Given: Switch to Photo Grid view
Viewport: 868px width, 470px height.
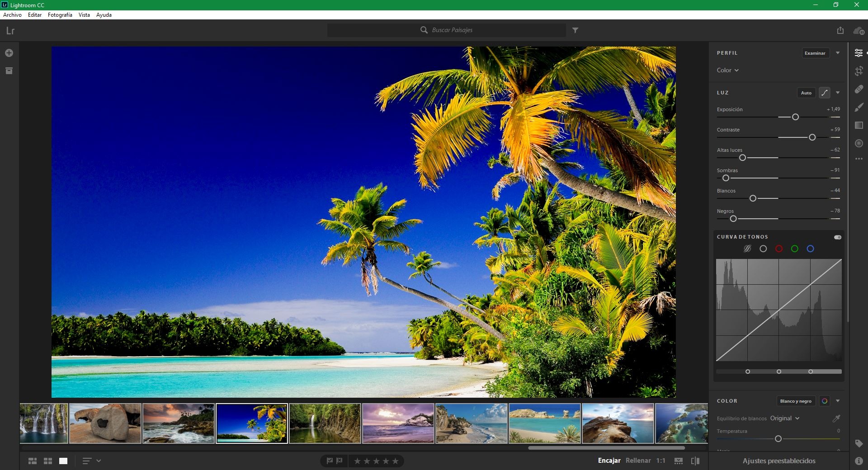Looking at the screenshot, I should [x=33, y=461].
